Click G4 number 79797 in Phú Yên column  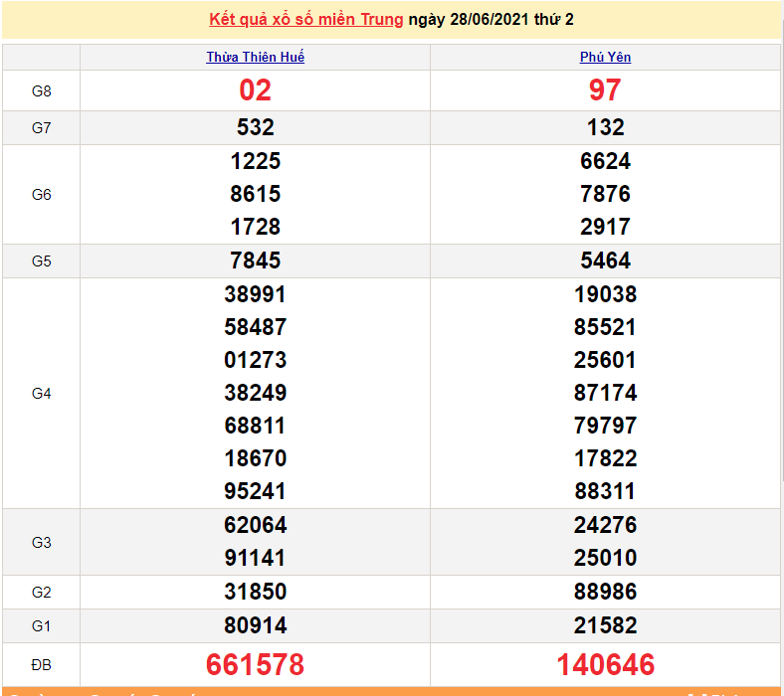[x=605, y=426]
